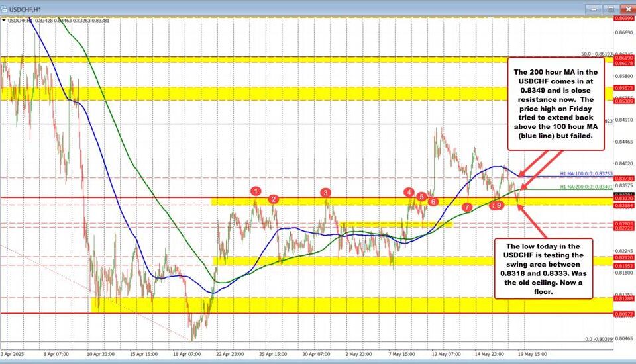Click the '8 Apr 07:00' time axis label

tap(57, 354)
